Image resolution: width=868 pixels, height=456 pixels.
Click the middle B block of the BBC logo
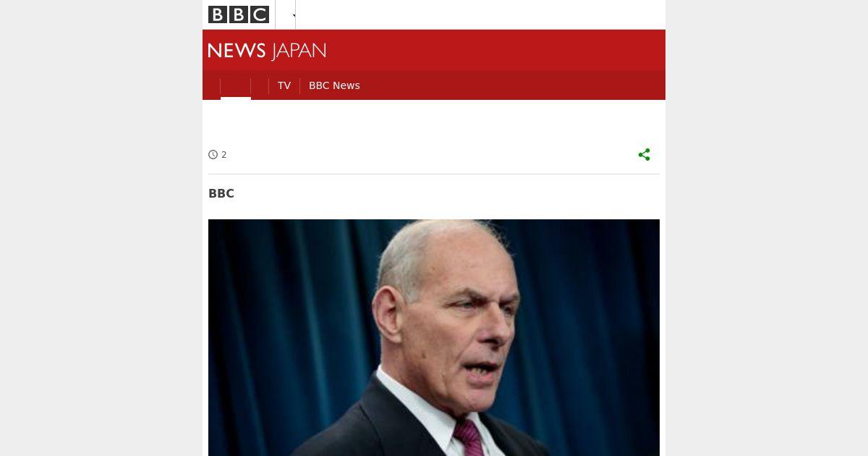pyautogui.click(x=239, y=14)
